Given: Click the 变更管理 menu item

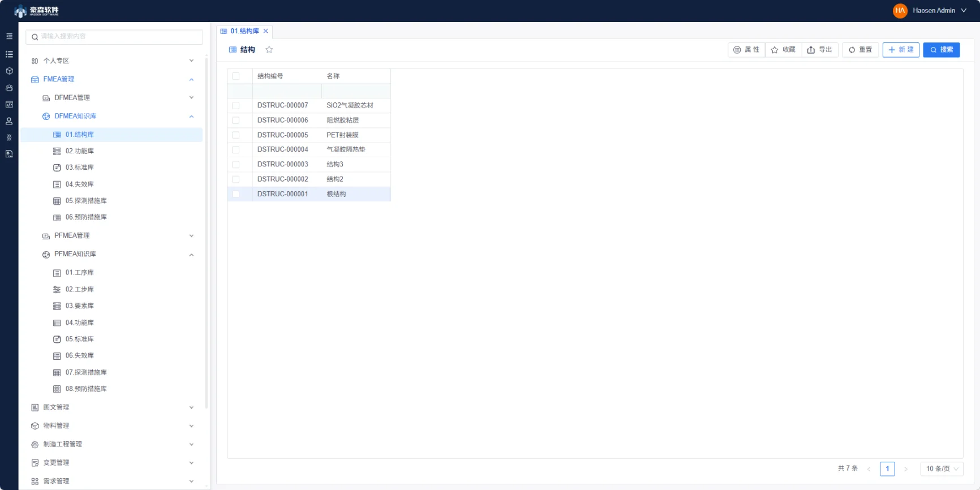Looking at the screenshot, I should pyautogui.click(x=111, y=463).
